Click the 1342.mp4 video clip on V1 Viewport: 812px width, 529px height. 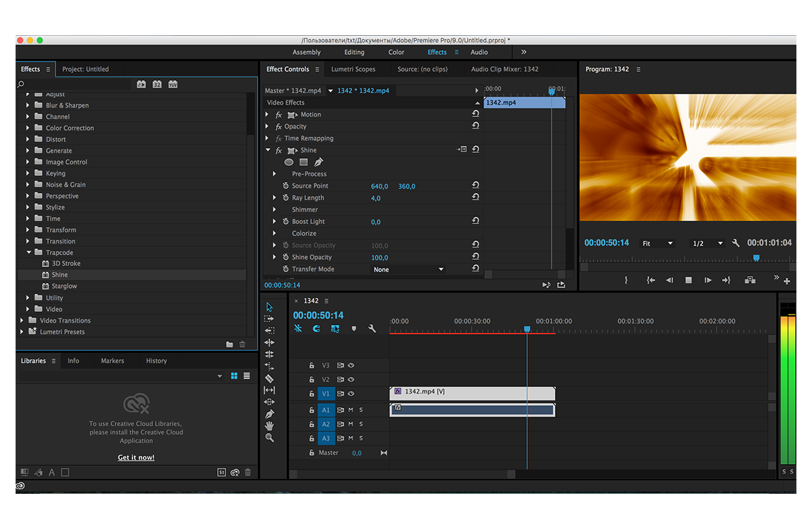click(467, 392)
